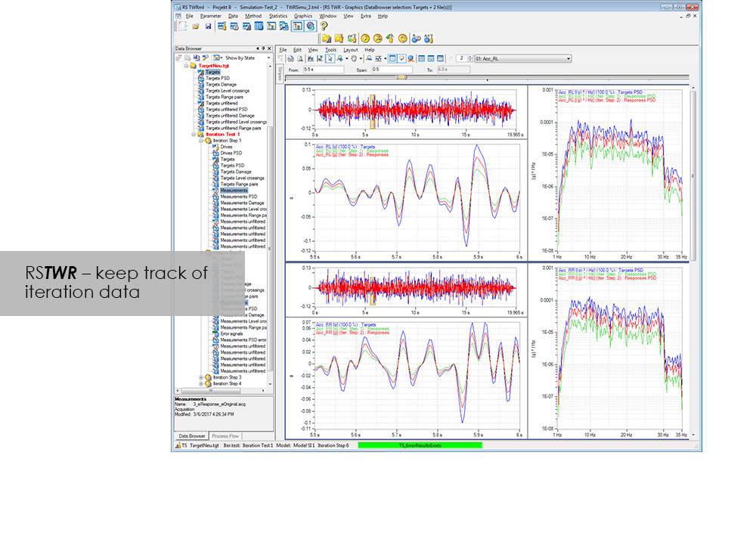Screen dimensions: 756x536
Task: Click the yellow question mark help icon
Action: coord(324,26)
